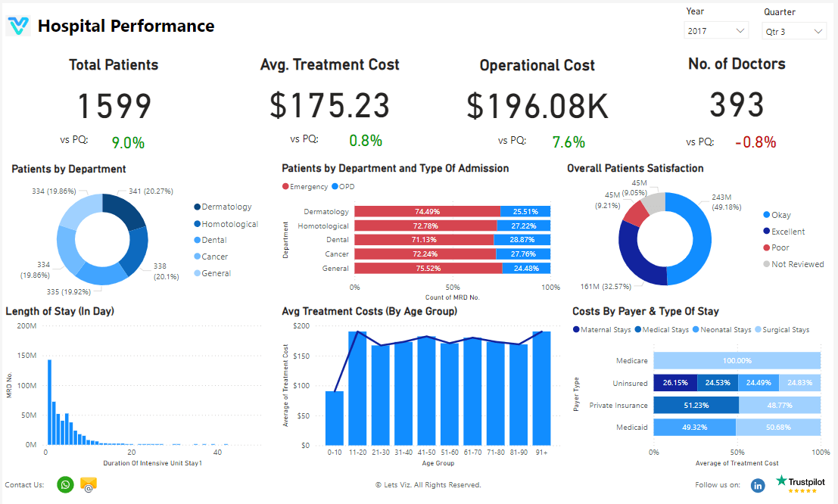The height and width of the screenshot is (504, 838).
Task: Open the Year 2017 dropdown
Action: click(x=716, y=30)
